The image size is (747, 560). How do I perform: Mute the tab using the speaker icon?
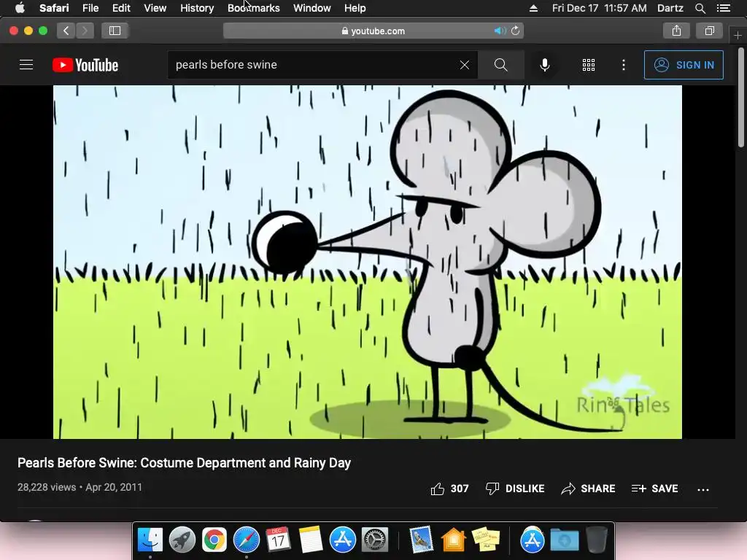499,31
